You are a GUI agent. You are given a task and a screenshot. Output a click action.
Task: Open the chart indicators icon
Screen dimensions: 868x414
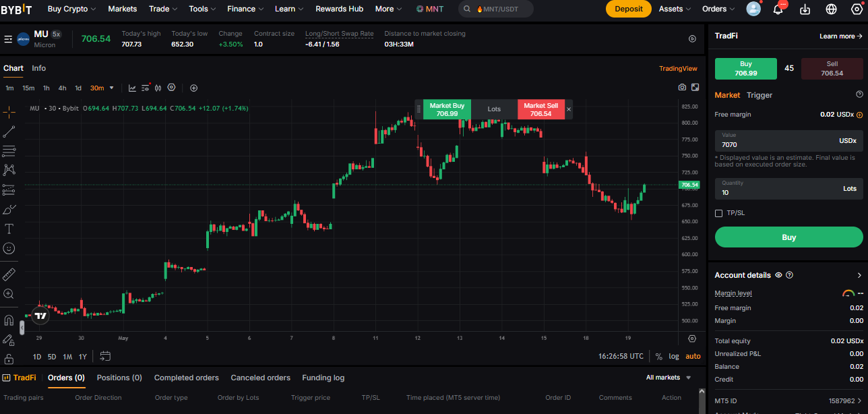132,88
